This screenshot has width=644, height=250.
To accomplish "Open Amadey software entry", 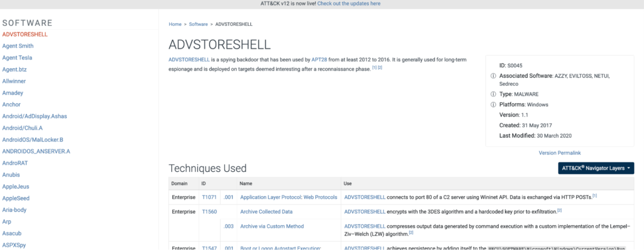I will click(13, 93).
